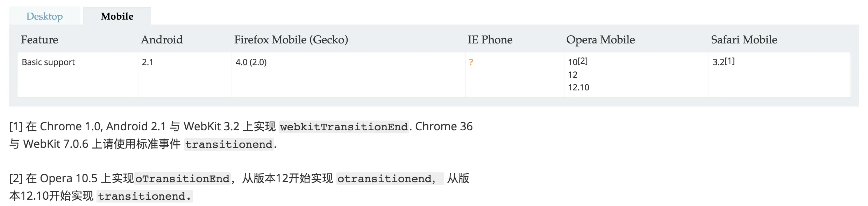The image size is (868, 206).
Task: Click the orange question mark under IE Phone
Action: click(x=471, y=62)
